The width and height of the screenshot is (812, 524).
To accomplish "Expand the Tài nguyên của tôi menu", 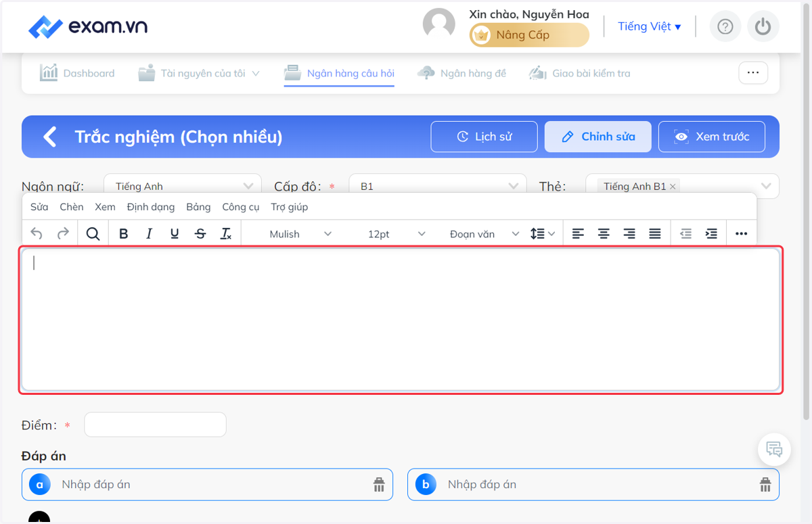I will [x=199, y=73].
